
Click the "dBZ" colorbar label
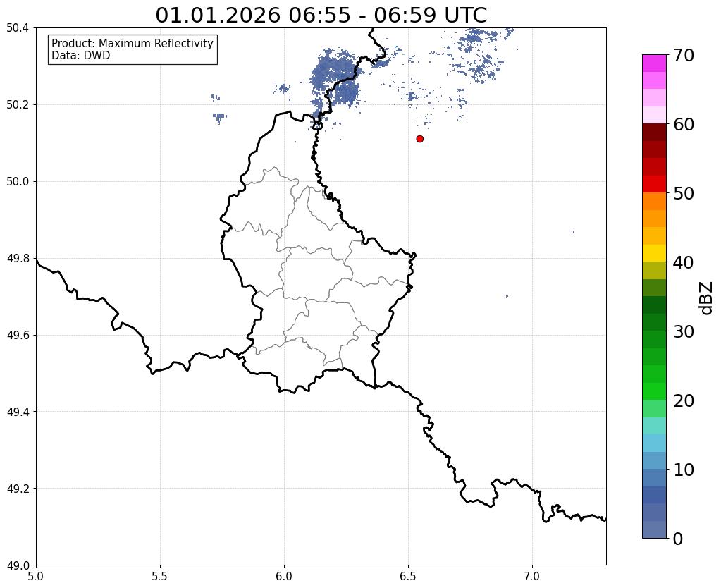(707, 298)
